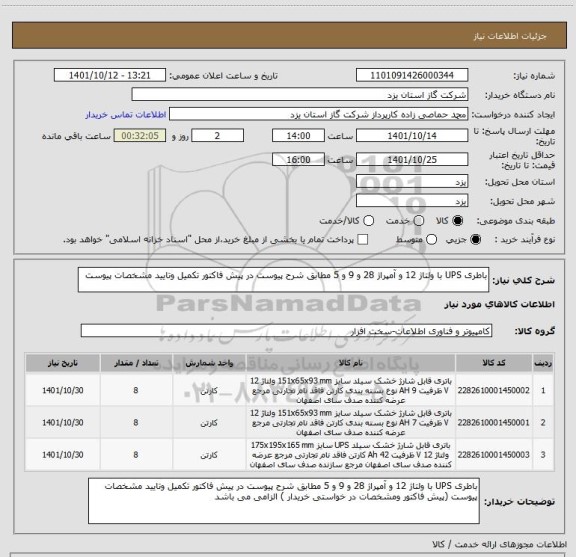Click the delivery city field یزد
Image resolution: width=576 pixels, height=557 pixels.
412,201
